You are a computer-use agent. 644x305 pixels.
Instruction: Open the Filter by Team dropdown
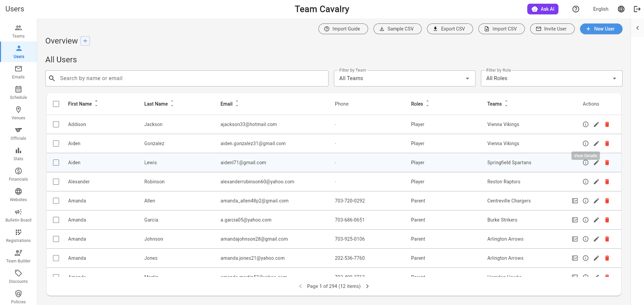click(x=405, y=78)
